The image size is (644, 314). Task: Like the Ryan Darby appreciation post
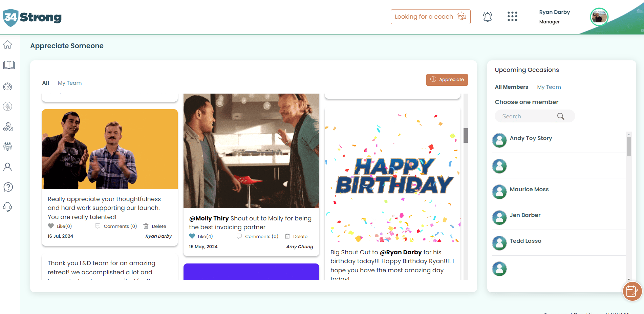tap(51, 226)
